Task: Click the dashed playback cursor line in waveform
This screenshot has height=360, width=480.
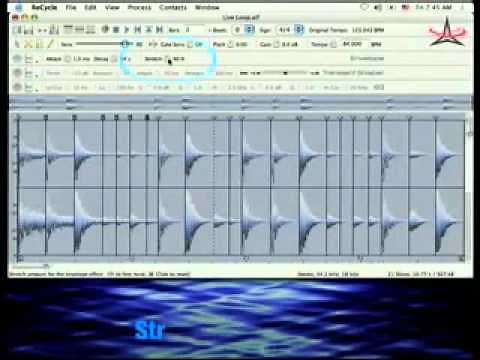Action: point(214,187)
